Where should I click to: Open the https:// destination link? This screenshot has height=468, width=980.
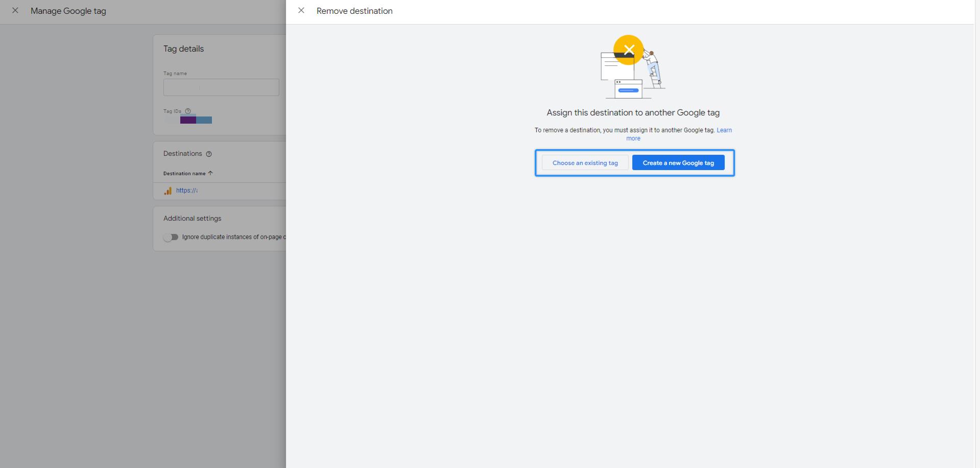(x=187, y=191)
